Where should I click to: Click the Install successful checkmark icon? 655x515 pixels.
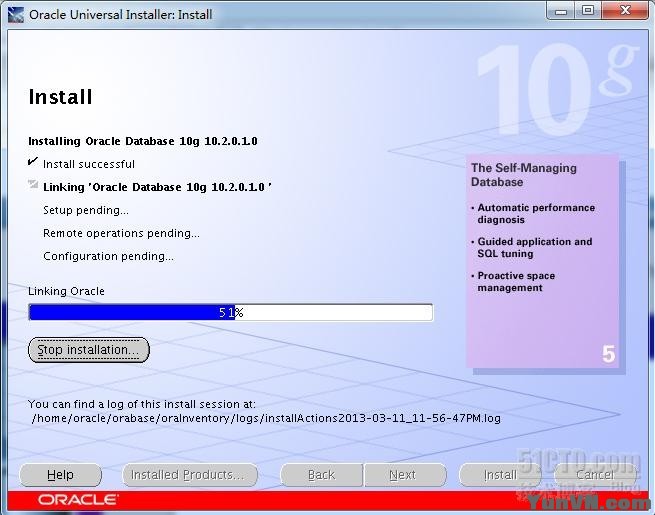pyautogui.click(x=33, y=161)
